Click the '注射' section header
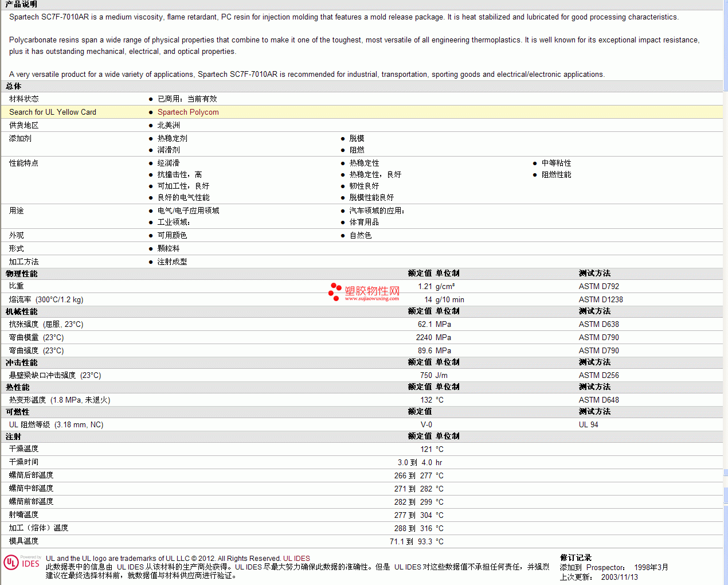Image resolution: width=728 pixels, height=585 pixels. (x=14, y=436)
